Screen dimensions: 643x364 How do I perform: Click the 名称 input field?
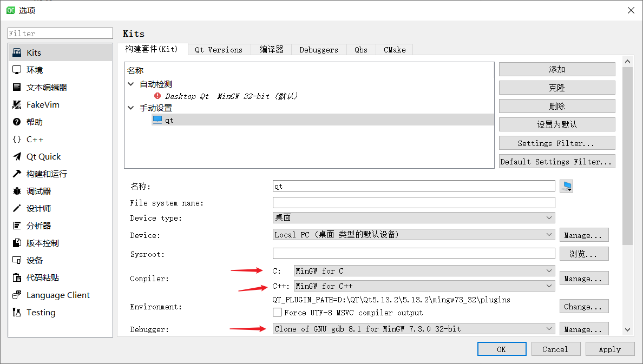[x=414, y=186]
